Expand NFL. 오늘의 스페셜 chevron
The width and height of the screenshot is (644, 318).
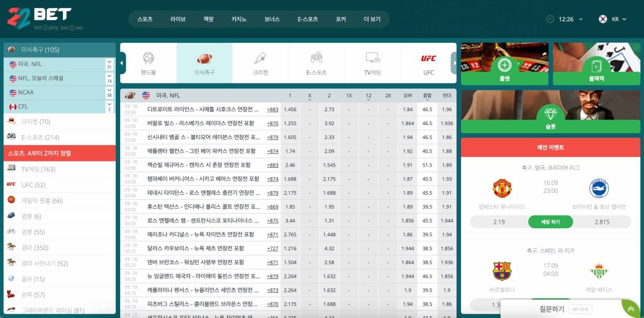(109, 79)
